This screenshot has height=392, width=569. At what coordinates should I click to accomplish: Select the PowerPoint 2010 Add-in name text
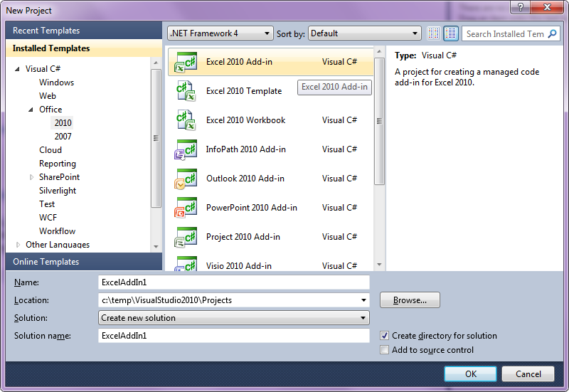tap(252, 208)
